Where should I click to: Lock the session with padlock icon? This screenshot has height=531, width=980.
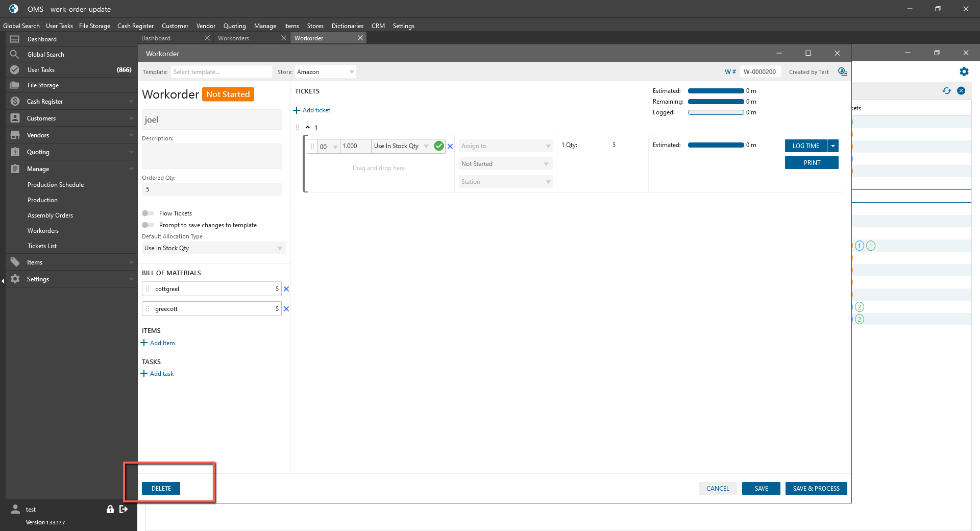pos(110,509)
